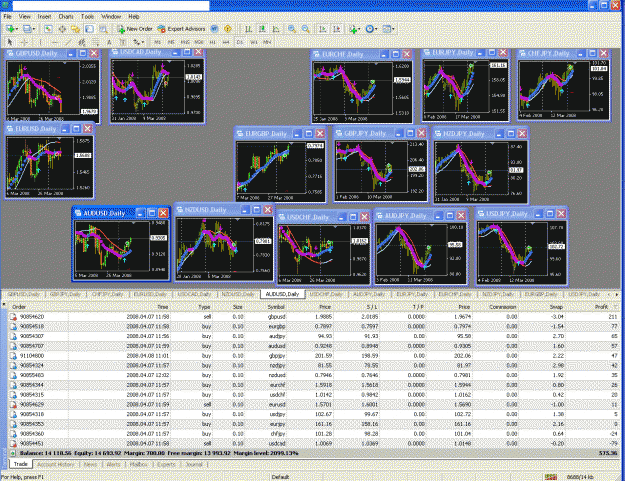This screenshot has width=625, height=481.
Task: Toggle the Market Watch window icon
Action: [48, 29]
